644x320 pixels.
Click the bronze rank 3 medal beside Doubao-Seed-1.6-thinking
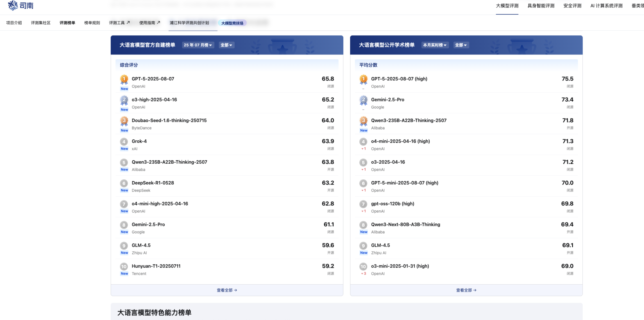124,121
